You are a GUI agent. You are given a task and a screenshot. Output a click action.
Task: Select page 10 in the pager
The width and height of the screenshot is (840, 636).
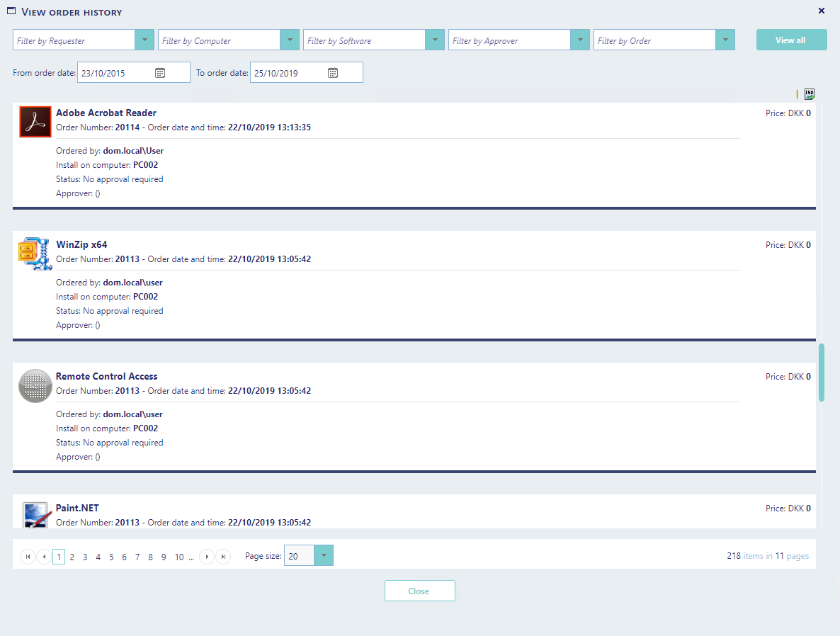point(179,557)
